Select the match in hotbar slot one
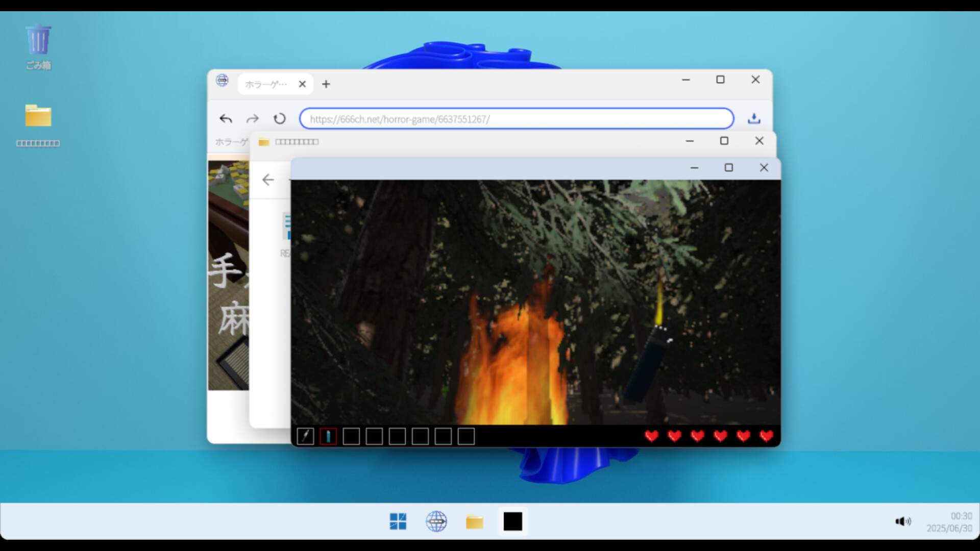 pos(305,436)
